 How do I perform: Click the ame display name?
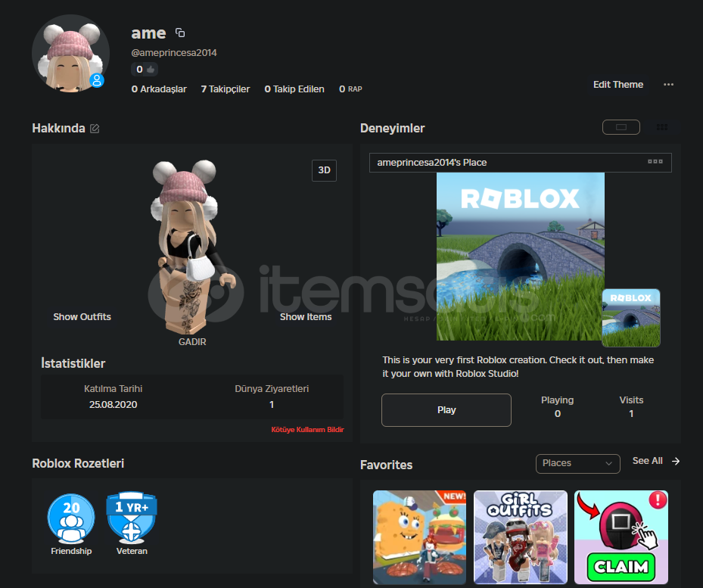tap(148, 33)
